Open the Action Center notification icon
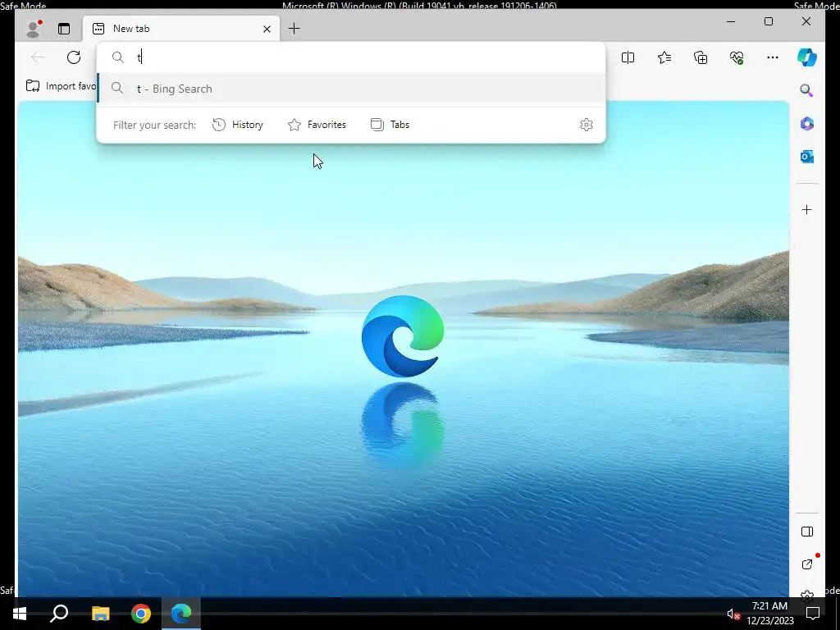Image resolution: width=840 pixels, height=630 pixels. click(x=813, y=614)
